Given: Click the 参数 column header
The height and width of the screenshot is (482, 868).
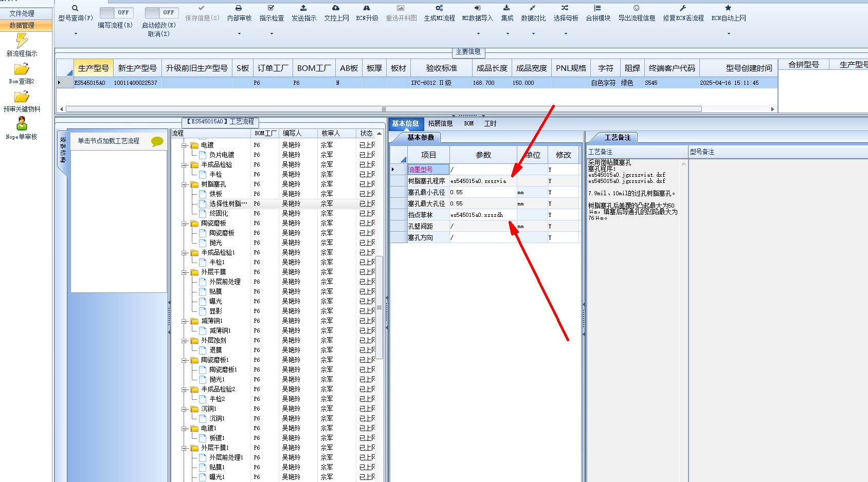Looking at the screenshot, I should (483, 155).
